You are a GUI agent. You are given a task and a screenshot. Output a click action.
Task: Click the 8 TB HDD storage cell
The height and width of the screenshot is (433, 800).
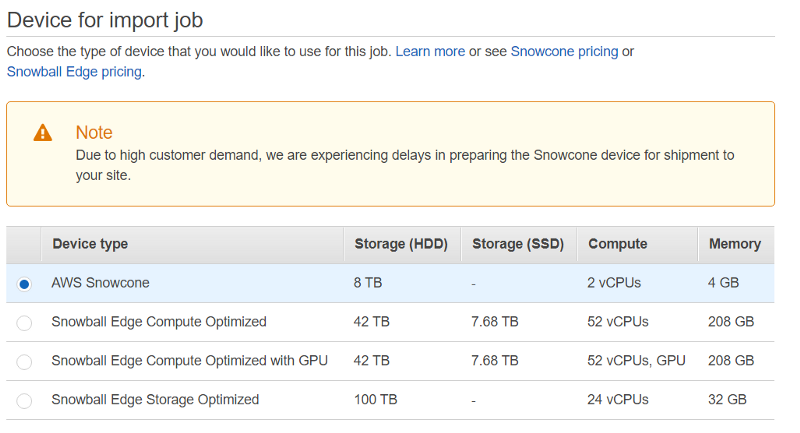click(x=368, y=283)
